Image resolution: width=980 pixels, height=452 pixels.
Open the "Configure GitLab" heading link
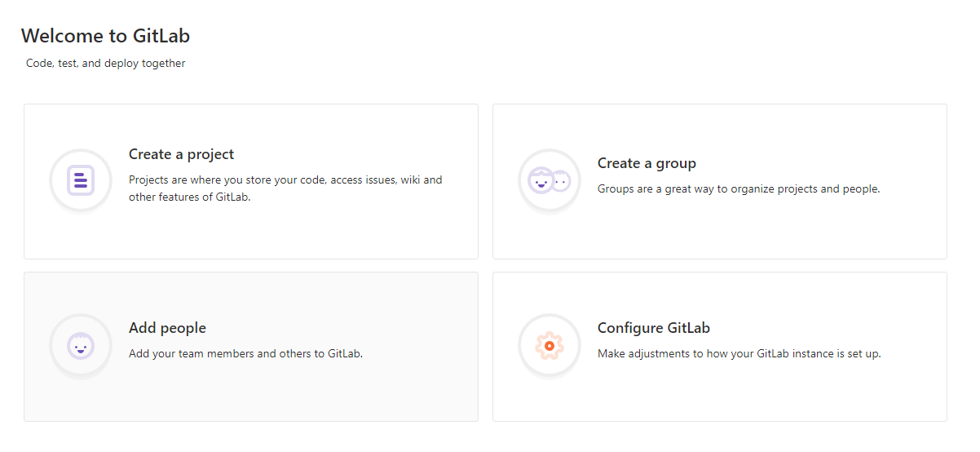(653, 328)
